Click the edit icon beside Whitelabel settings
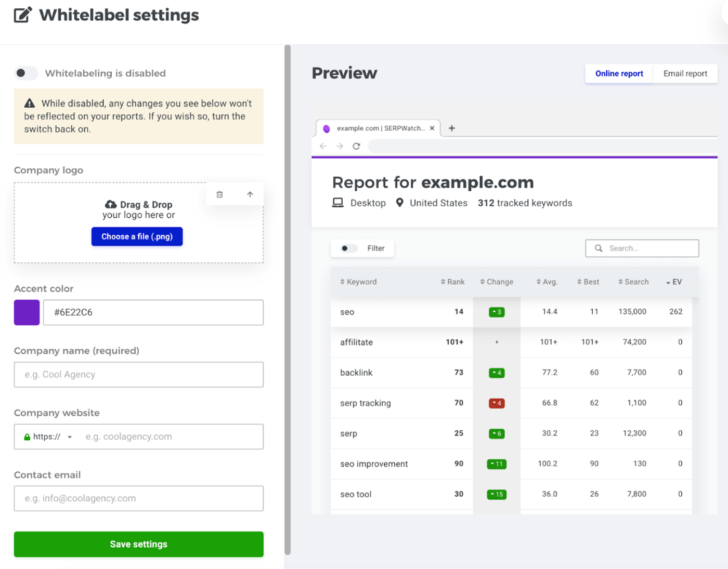The image size is (728, 569). pos(23,15)
